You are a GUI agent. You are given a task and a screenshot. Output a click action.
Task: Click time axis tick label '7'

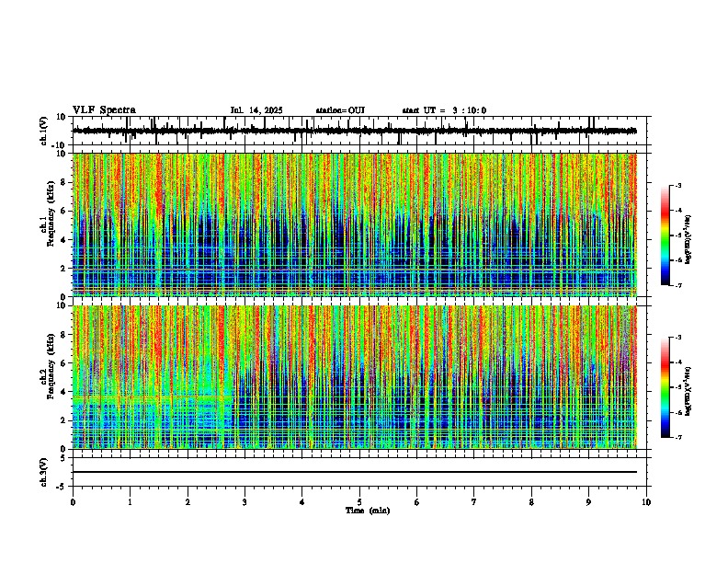pyautogui.click(x=474, y=502)
